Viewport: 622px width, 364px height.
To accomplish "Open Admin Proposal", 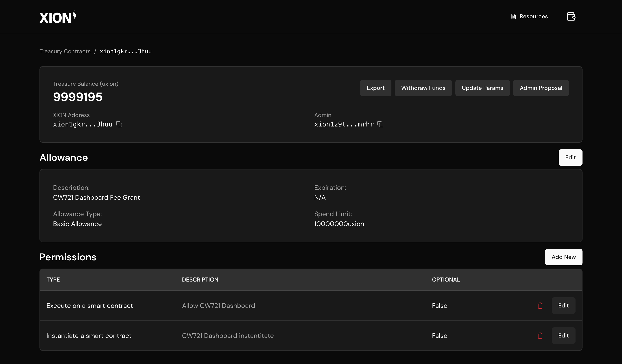I will click(x=541, y=88).
